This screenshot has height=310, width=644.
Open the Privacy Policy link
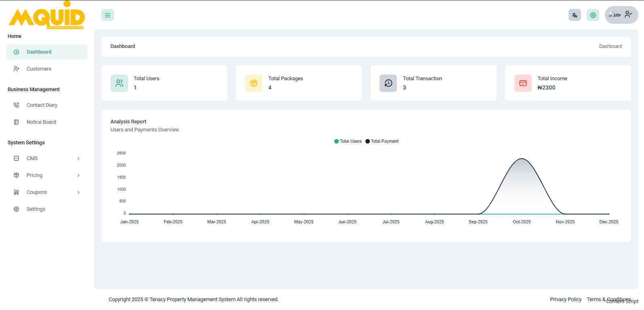(565, 300)
